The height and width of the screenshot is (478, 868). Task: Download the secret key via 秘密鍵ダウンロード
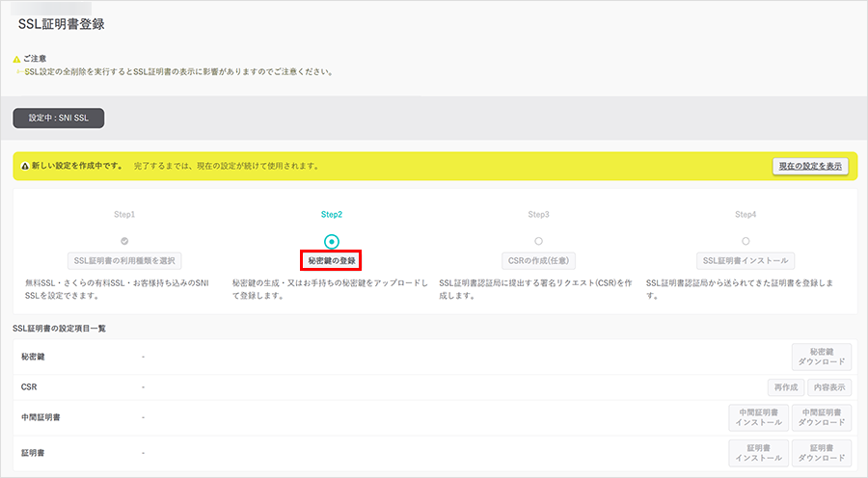[x=822, y=358]
